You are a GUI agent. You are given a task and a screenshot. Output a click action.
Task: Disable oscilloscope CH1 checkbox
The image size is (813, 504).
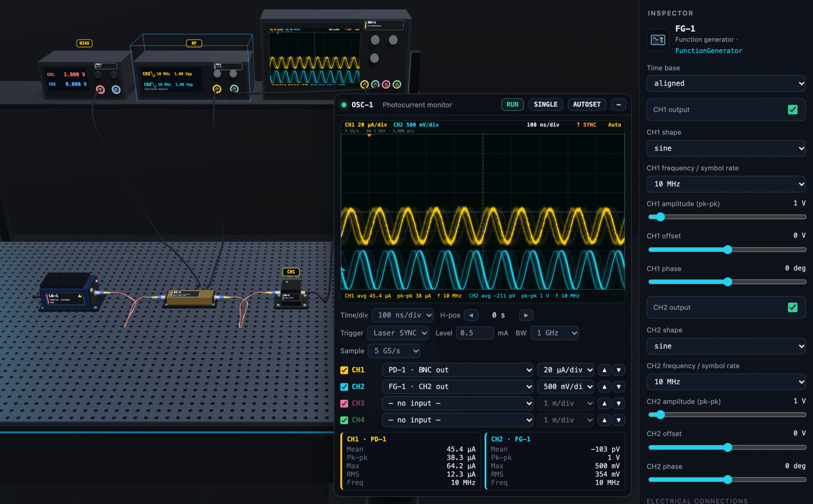[x=344, y=370]
